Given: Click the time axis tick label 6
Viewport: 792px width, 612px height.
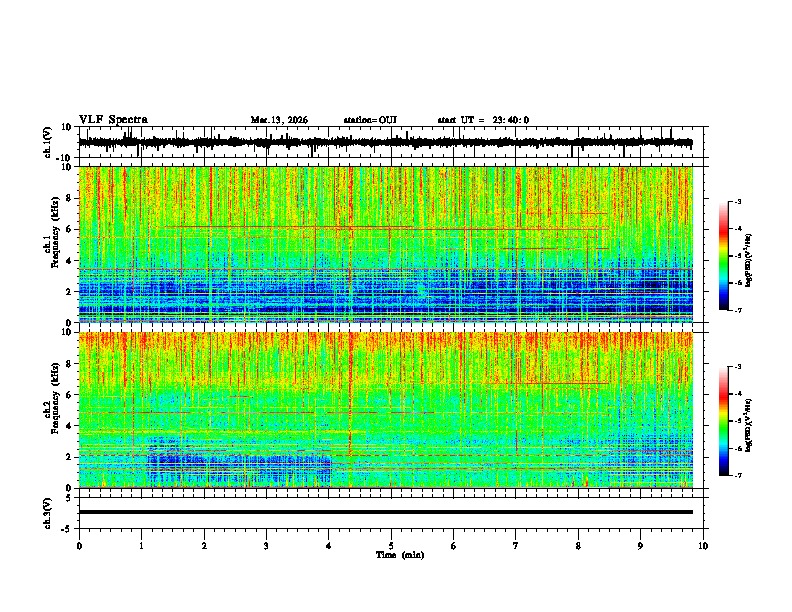Looking at the screenshot, I should pos(454,546).
